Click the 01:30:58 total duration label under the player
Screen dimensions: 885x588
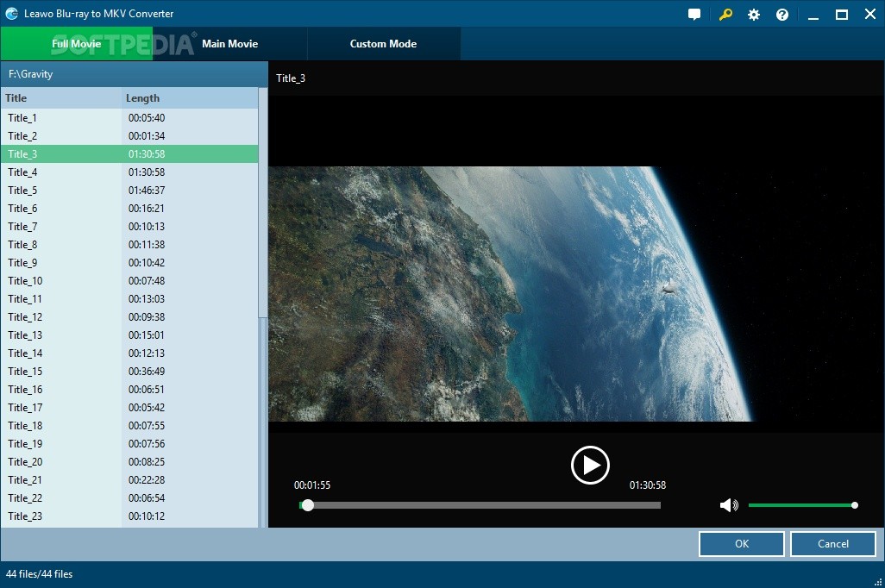click(648, 485)
